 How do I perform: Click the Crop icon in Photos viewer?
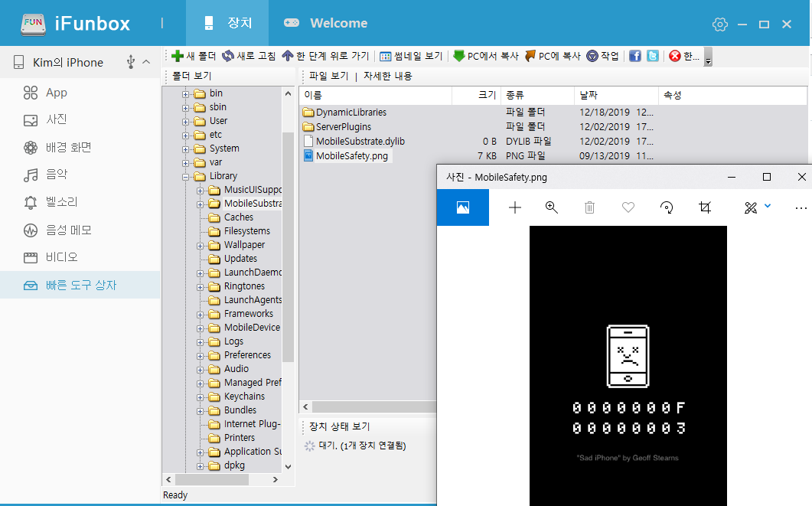tap(705, 207)
